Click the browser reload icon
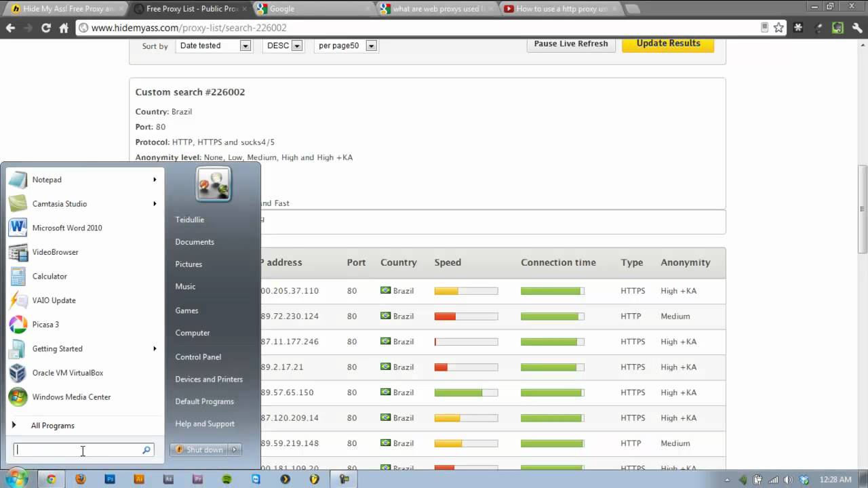 (x=46, y=28)
